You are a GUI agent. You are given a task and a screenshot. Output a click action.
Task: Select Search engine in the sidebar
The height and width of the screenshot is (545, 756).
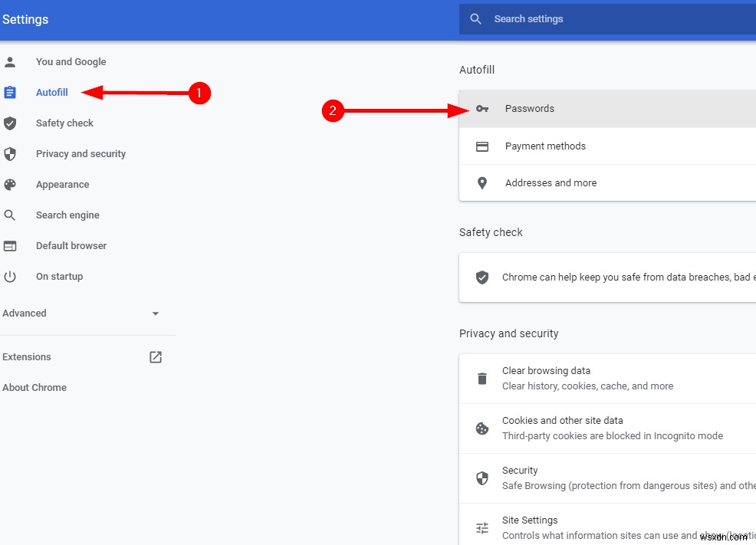pos(67,215)
